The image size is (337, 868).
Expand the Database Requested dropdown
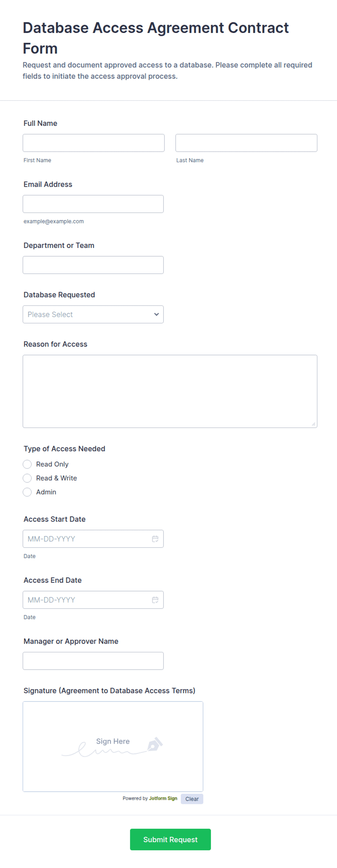pyautogui.click(x=93, y=314)
